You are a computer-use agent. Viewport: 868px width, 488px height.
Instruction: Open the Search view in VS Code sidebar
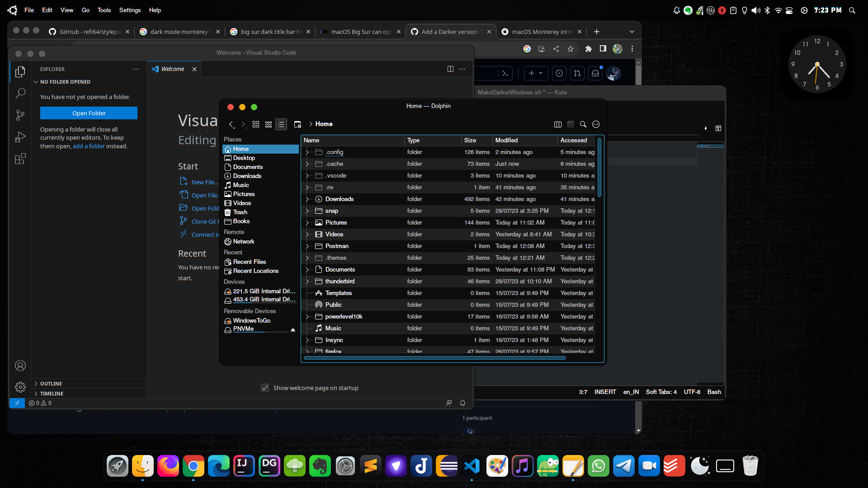[x=20, y=93]
